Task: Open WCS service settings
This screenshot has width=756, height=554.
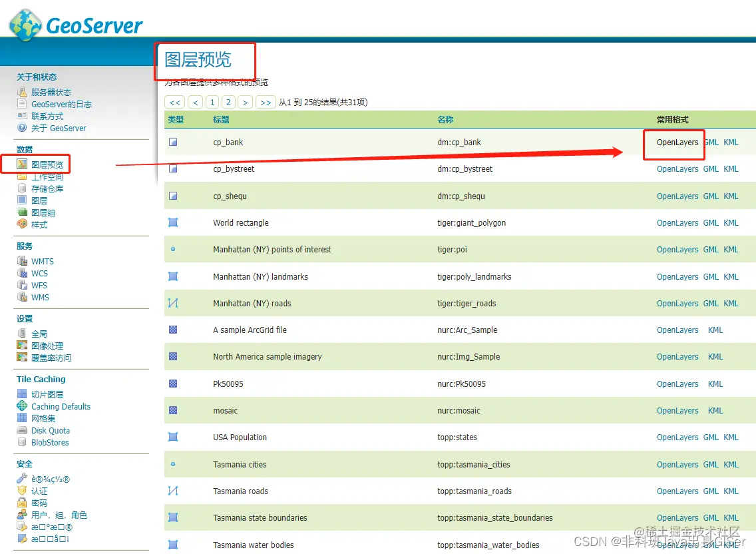Action: [x=39, y=273]
